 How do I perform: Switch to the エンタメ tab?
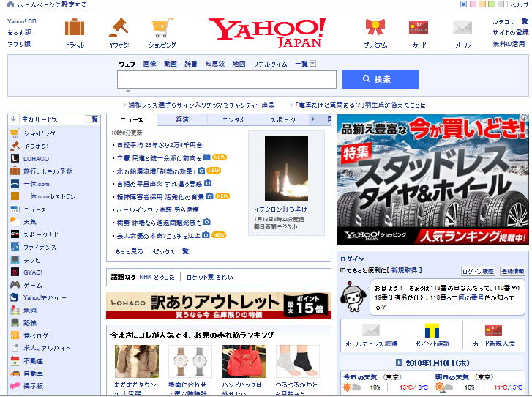[233, 119]
